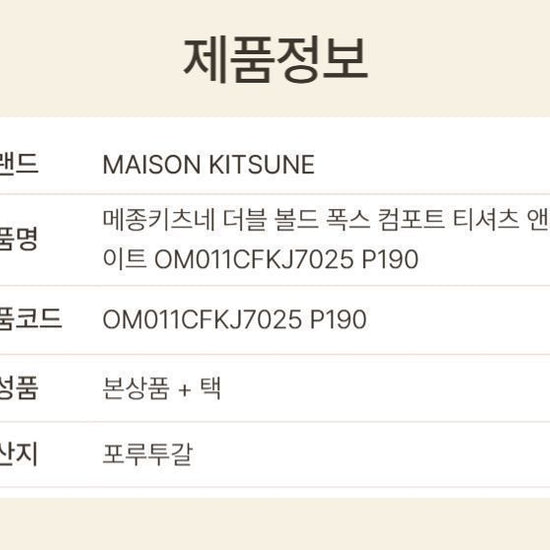Click the 포루투갈 country of origin value

[x=148, y=454]
